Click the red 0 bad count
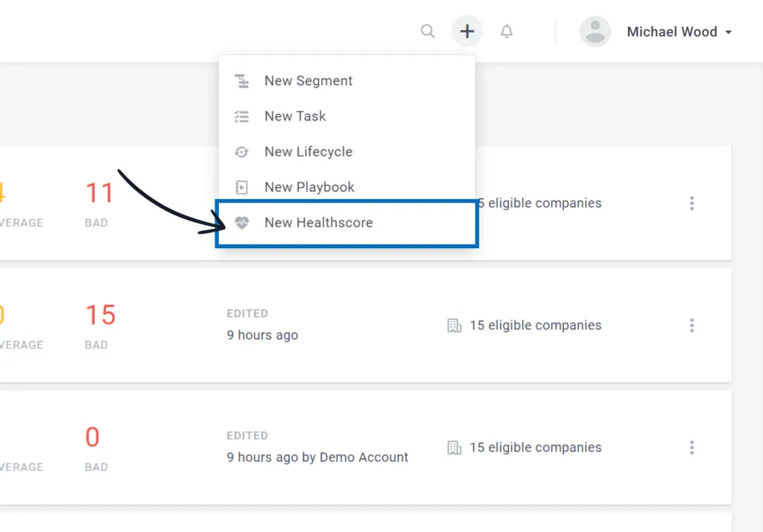The image size is (763, 532). (x=92, y=437)
